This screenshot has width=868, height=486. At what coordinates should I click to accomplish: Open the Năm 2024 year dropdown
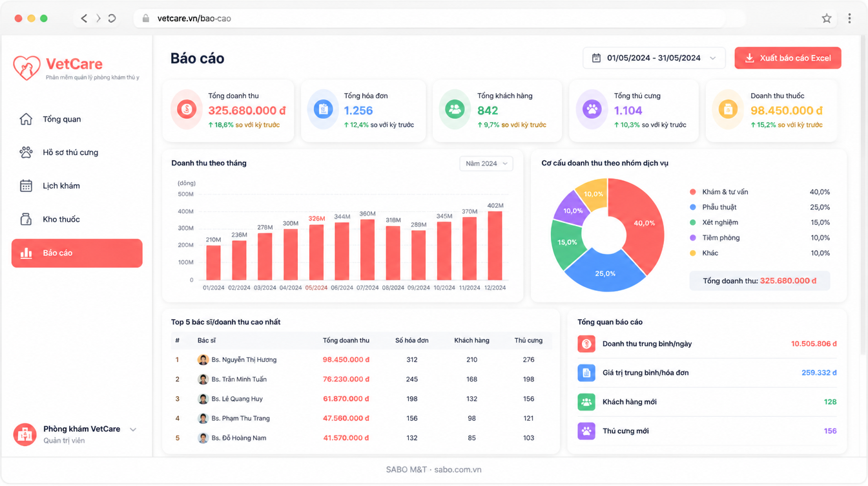tap(487, 164)
